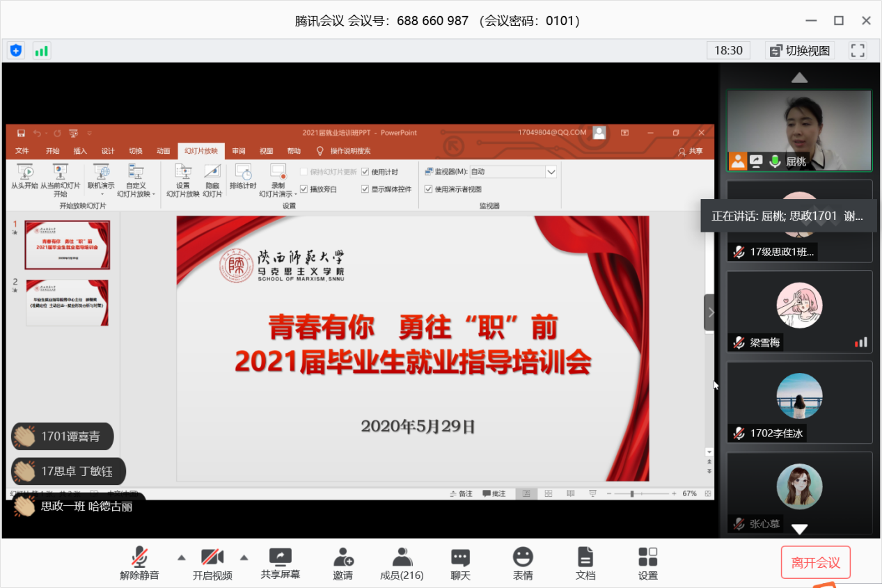Turn on the camera (开启视频)
This screenshot has height=588, width=882.
pyautogui.click(x=212, y=564)
